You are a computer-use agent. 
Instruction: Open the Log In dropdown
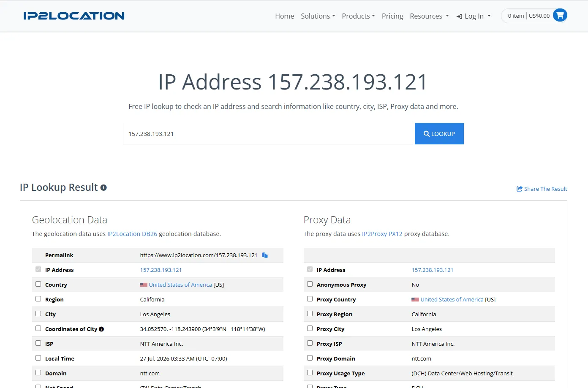[x=474, y=16]
